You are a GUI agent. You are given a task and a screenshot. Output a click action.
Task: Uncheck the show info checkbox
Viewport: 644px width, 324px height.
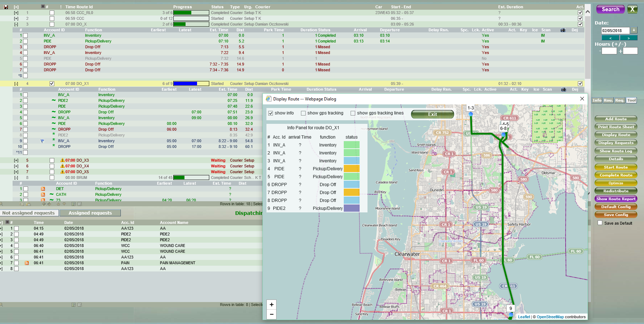271,113
